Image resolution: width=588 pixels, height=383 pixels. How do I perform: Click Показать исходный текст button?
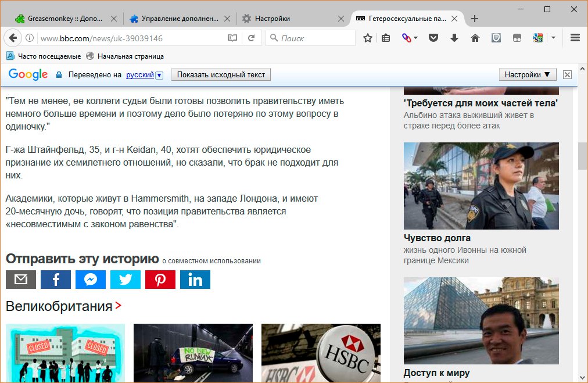click(x=221, y=74)
